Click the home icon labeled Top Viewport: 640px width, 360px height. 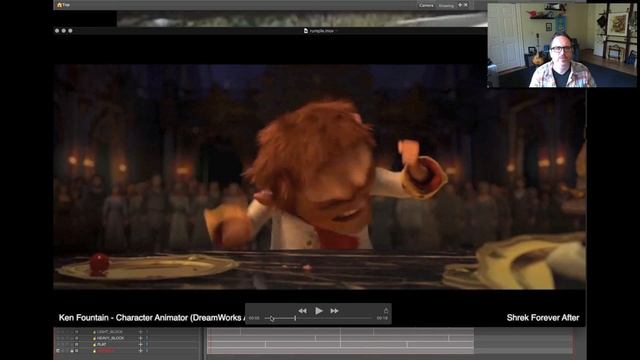point(60,5)
